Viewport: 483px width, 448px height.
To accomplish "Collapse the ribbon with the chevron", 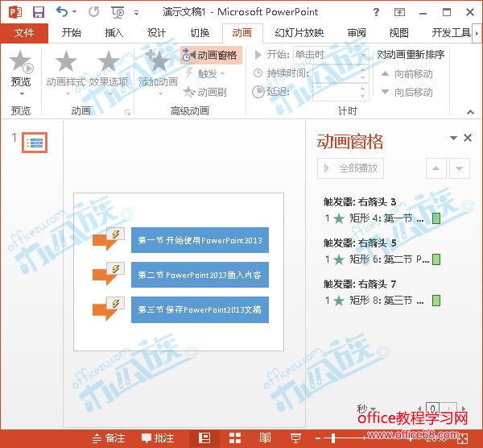I will (470, 112).
